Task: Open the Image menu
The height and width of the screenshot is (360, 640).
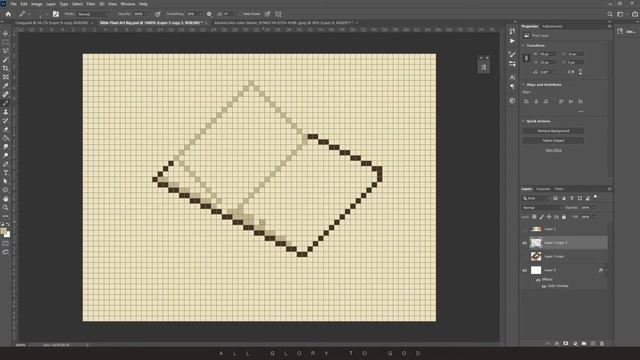Action: pos(37,4)
